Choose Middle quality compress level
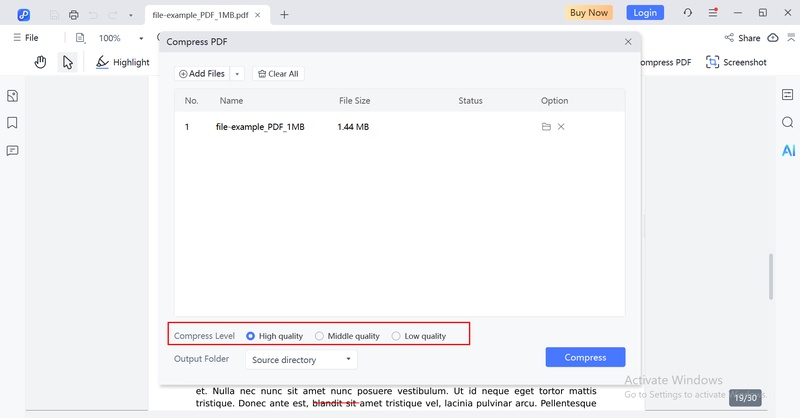The image size is (800, 418). click(x=347, y=336)
